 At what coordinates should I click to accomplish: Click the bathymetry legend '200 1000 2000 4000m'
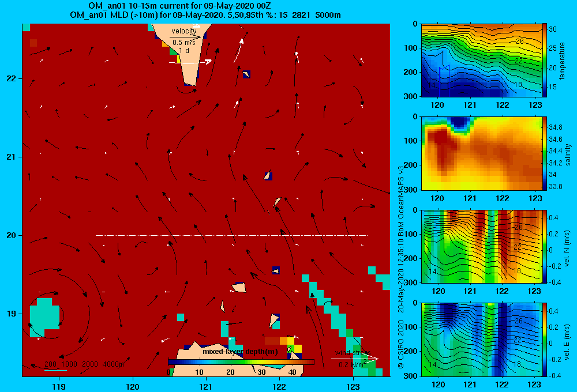(84, 364)
